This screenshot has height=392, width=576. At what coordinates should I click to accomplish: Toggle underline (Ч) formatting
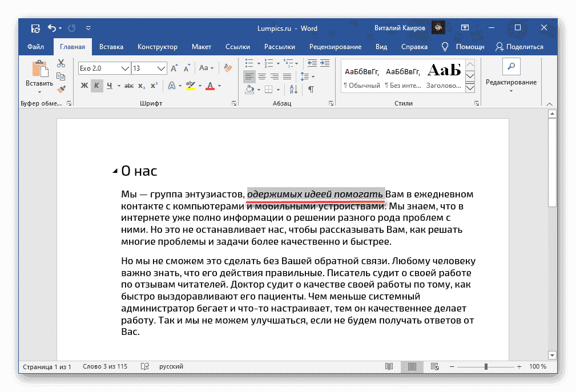pyautogui.click(x=108, y=86)
